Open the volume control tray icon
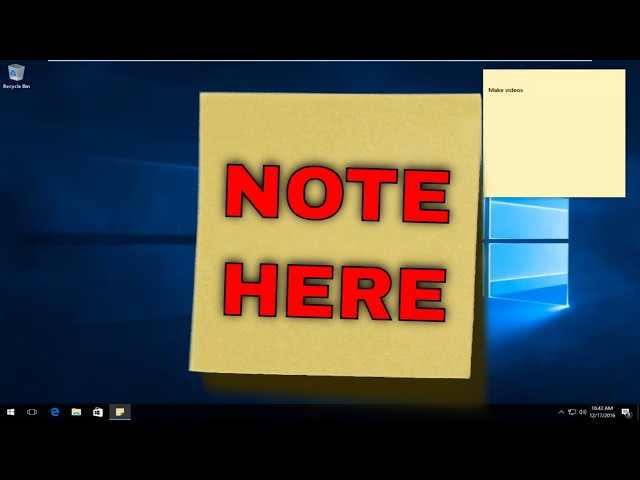This screenshot has height=480, width=640. tap(583, 412)
